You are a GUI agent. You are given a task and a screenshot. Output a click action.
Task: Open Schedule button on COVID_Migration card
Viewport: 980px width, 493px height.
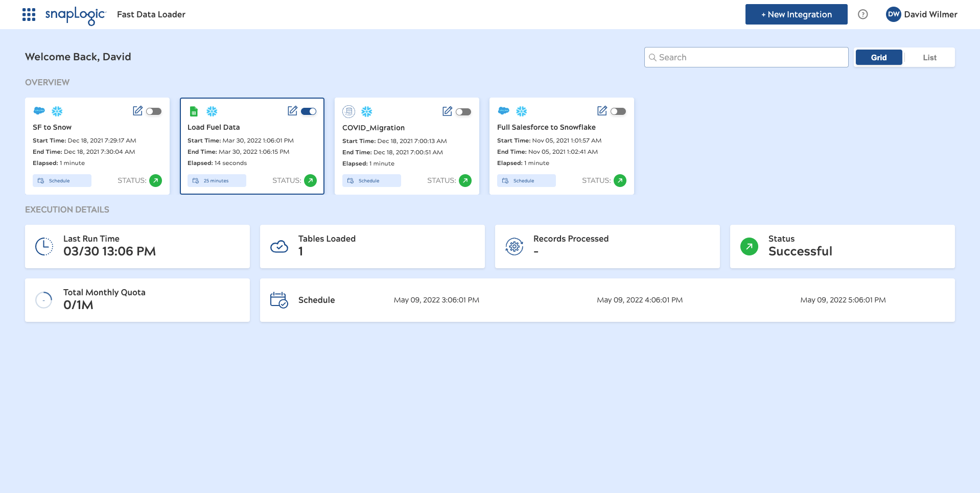point(371,181)
